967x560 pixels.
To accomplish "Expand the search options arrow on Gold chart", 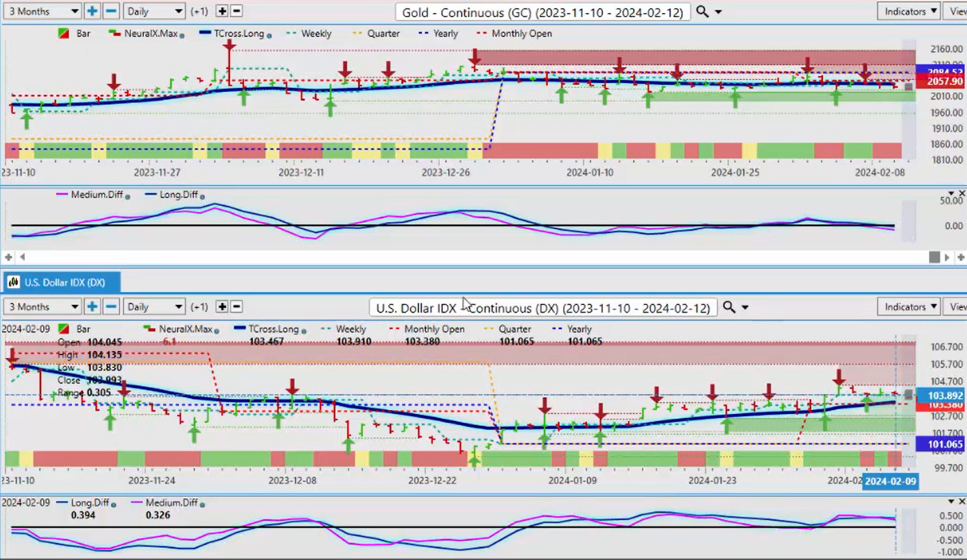I will pos(718,12).
